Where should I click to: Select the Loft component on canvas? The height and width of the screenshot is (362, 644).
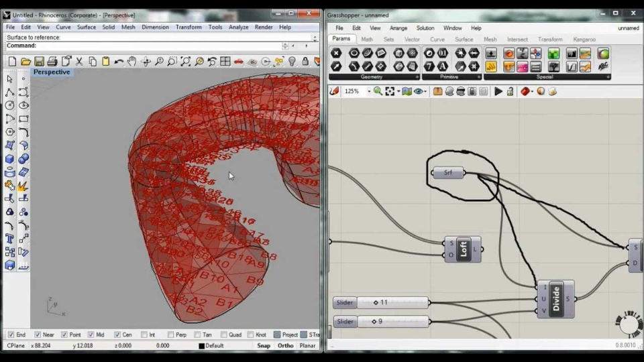[x=463, y=249]
